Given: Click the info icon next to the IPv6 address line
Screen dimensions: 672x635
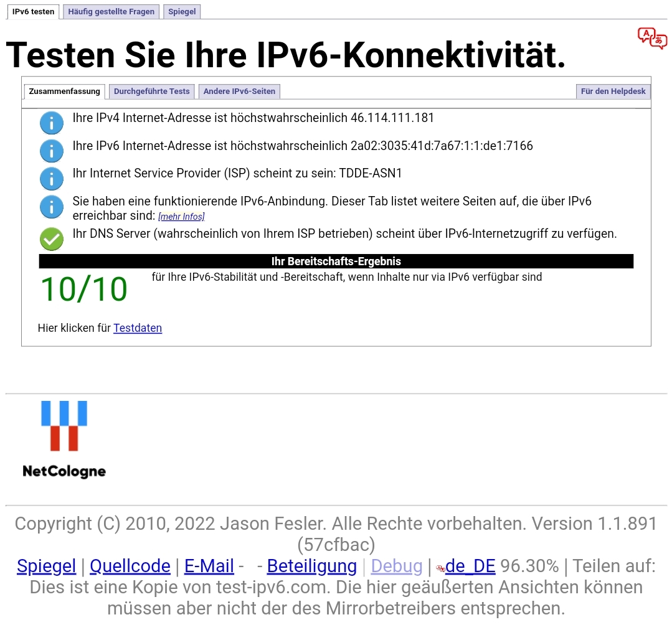Looking at the screenshot, I should click(51, 151).
